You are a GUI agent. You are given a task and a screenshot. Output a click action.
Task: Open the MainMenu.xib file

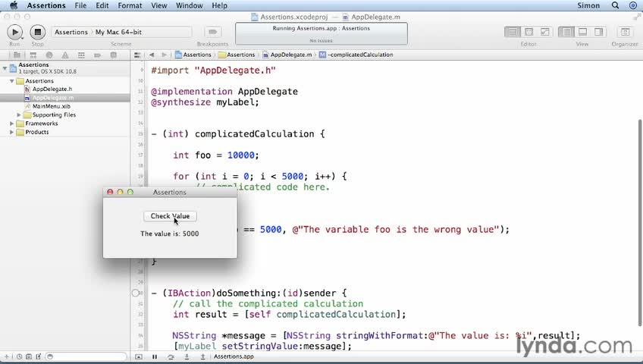click(x=52, y=106)
